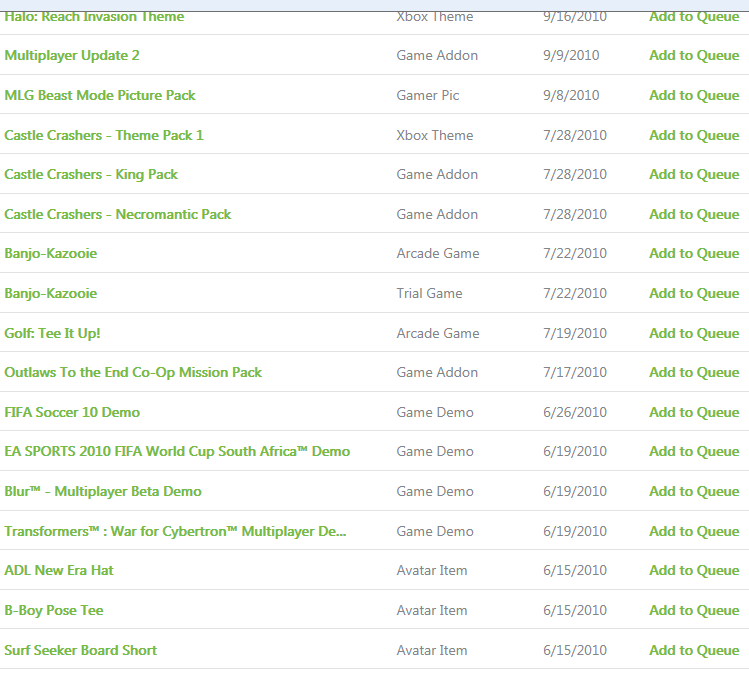Add Multiplayer Update 2 to queue
The width and height of the screenshot is (749, 673).
[x=694, y=55]
